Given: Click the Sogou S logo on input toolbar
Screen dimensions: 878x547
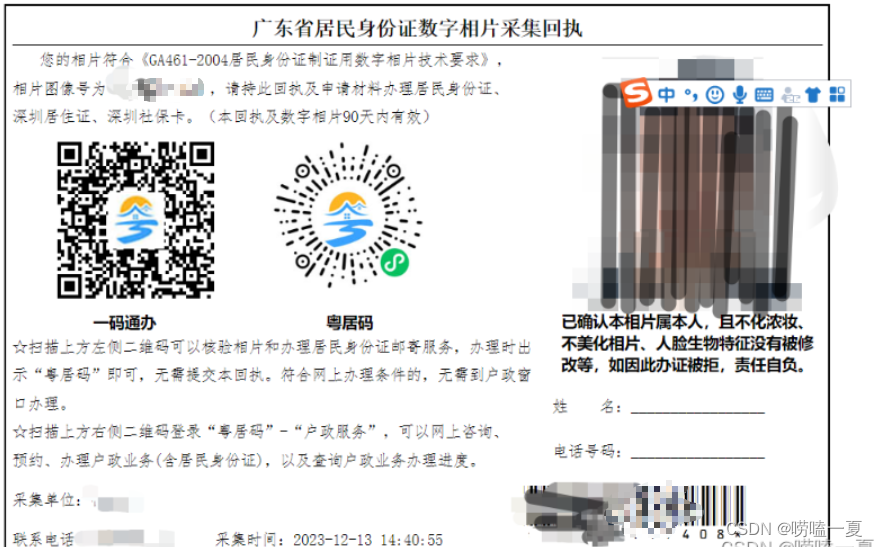Looking at the screenshot, I should tap(636, 93).
